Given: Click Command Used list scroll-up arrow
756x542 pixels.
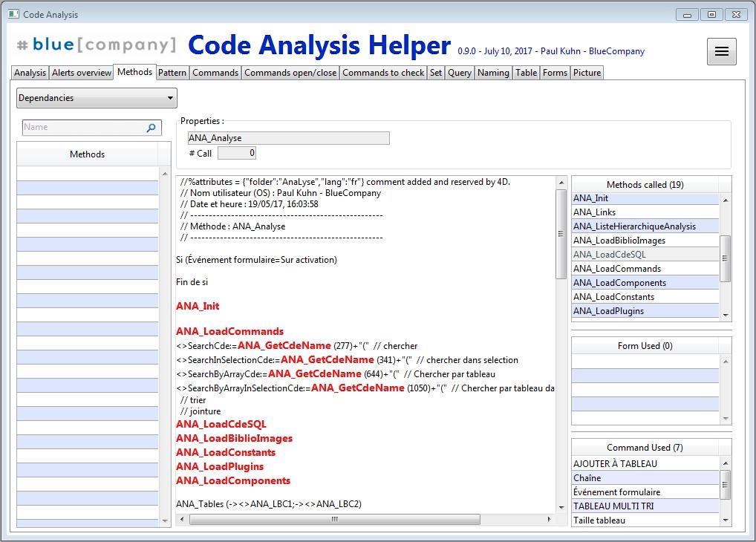Looking at the screenshot, I should click(x=726, y=463).
